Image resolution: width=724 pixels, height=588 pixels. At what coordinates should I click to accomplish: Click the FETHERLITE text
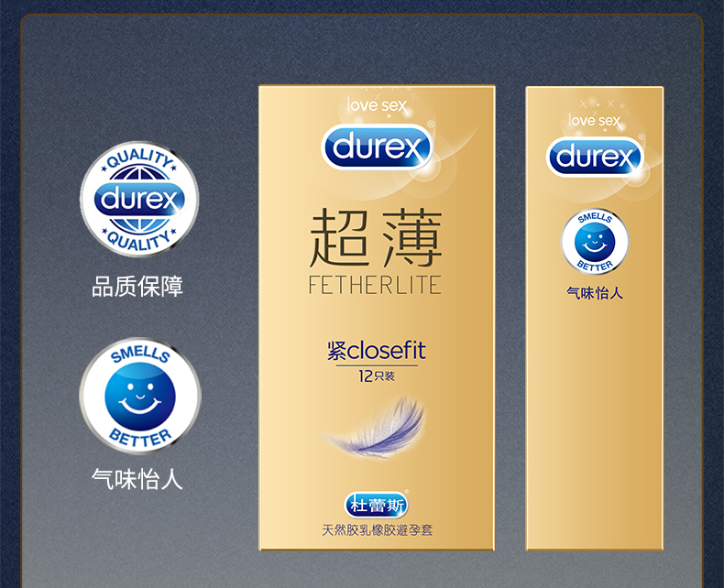pyautogui.click(x=375, y=285)
